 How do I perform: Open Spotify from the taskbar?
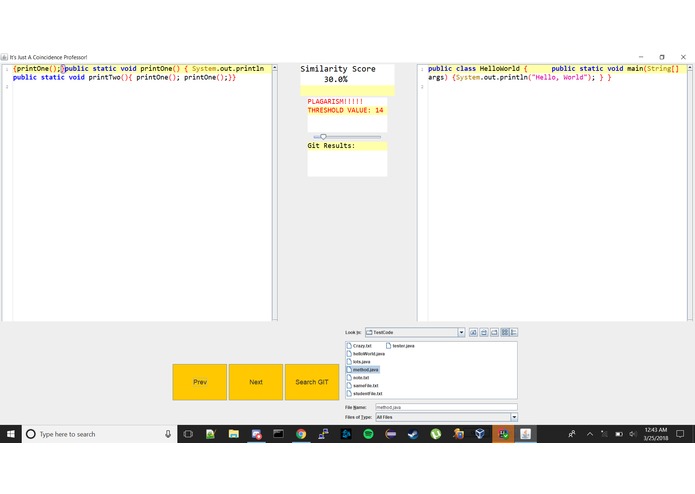click(x=368, y=434)
